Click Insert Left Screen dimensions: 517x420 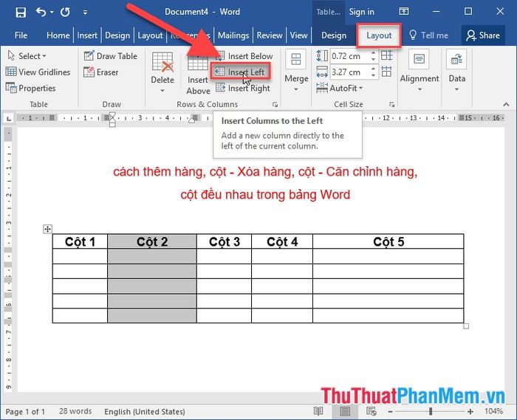tap(240, 72)
